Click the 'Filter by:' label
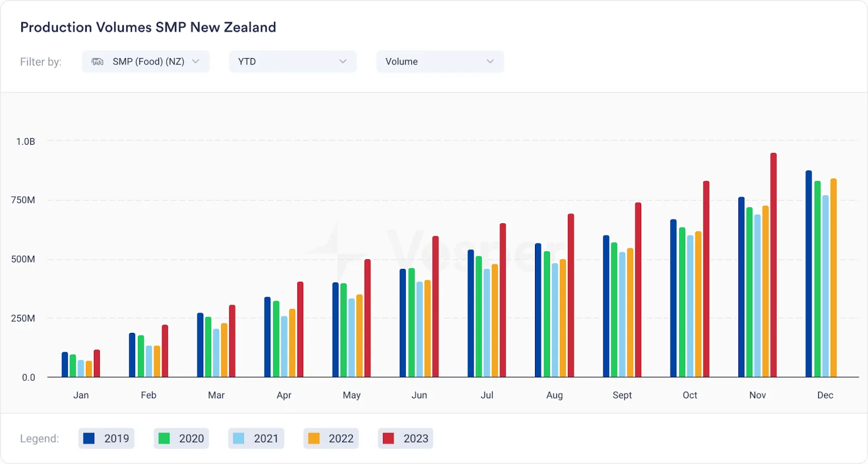868x464 pixels. [41, 62]
